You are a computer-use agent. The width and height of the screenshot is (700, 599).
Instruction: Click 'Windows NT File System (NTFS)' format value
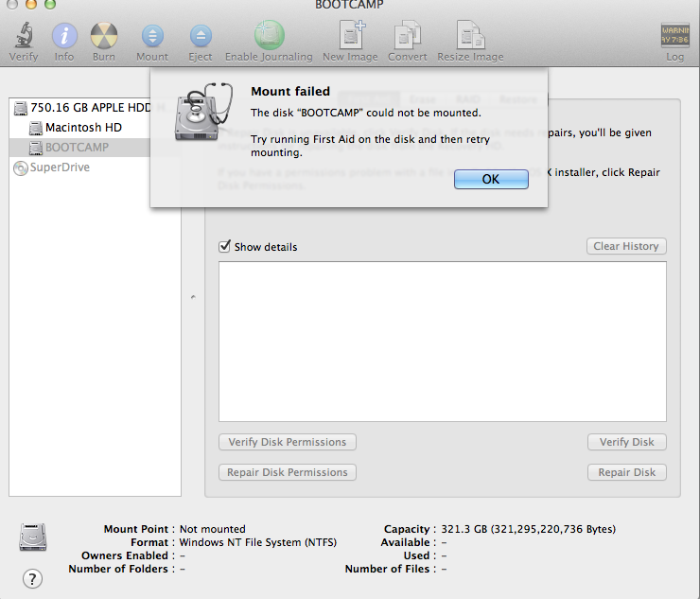click(x=258, y=542)
